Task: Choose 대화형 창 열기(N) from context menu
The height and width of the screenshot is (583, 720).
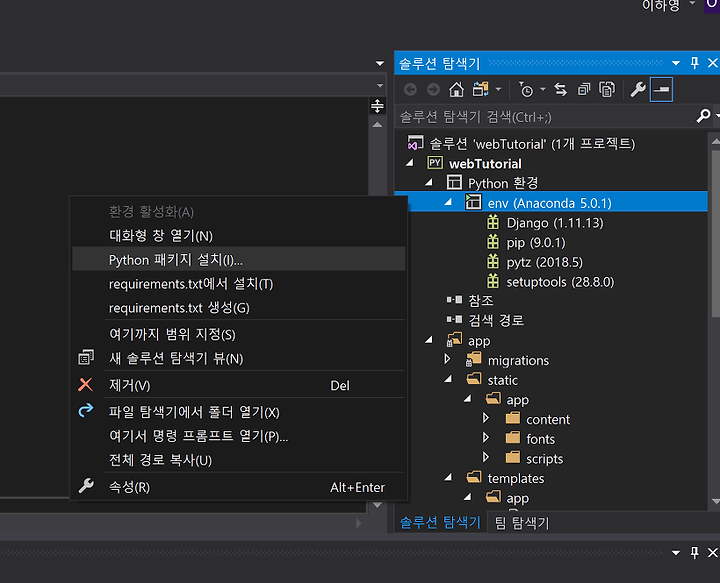Action: 239,235
